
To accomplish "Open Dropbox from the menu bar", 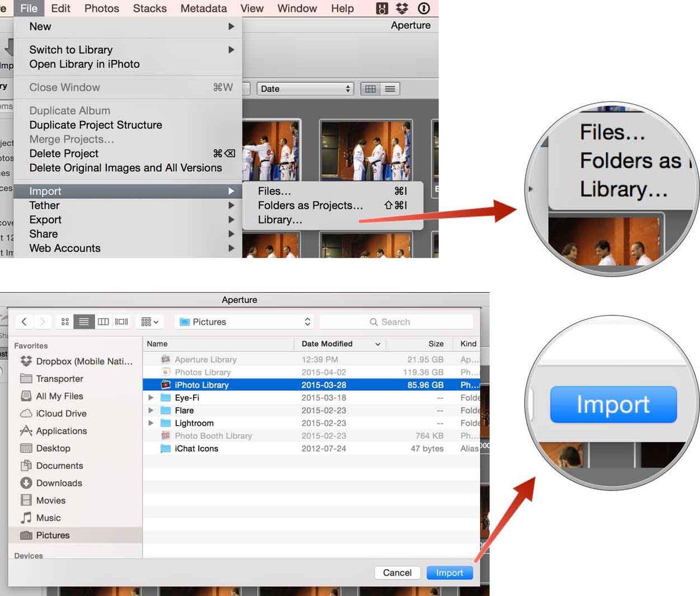I will (x=401, y=8).
